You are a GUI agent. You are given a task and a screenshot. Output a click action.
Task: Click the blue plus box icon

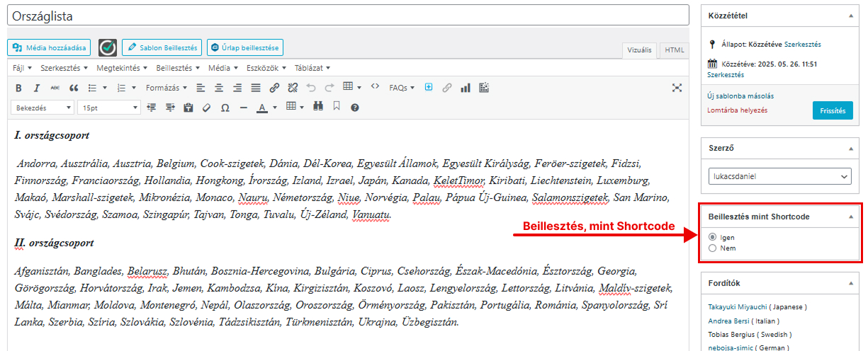pyautogui.click(x=429, y=88)
